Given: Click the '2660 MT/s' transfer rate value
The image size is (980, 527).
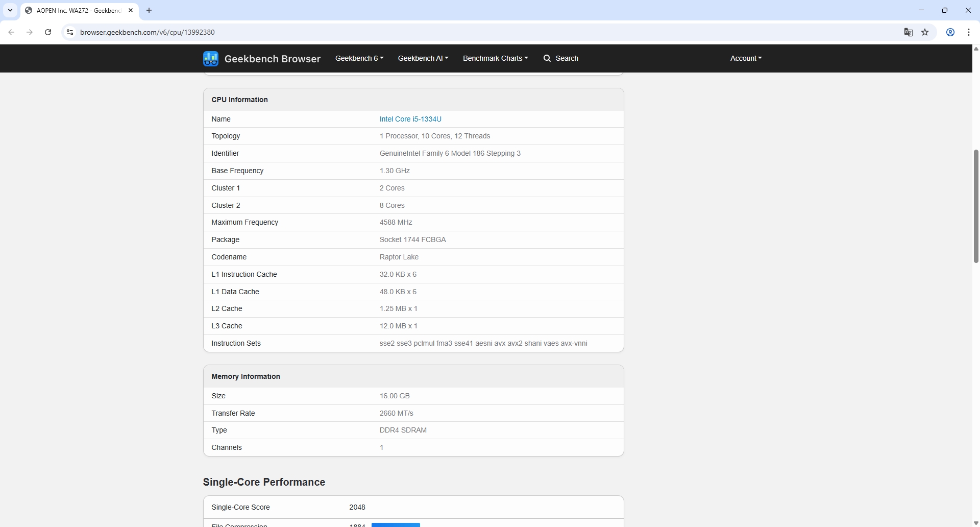Looking at the screenshot, I should tap(397, 413).
